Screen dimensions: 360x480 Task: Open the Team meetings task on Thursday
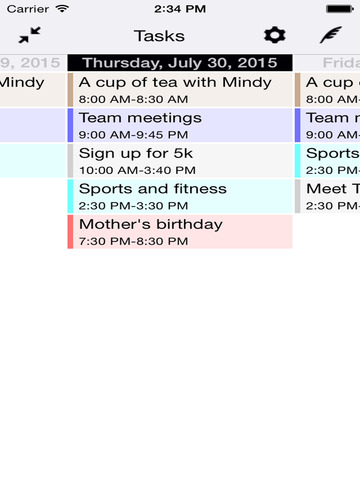pos(180,125)
